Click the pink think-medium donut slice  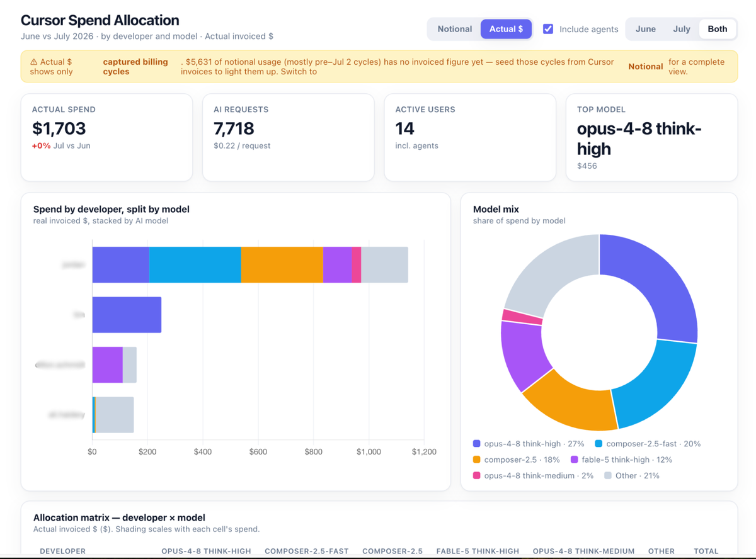(522, 316)
